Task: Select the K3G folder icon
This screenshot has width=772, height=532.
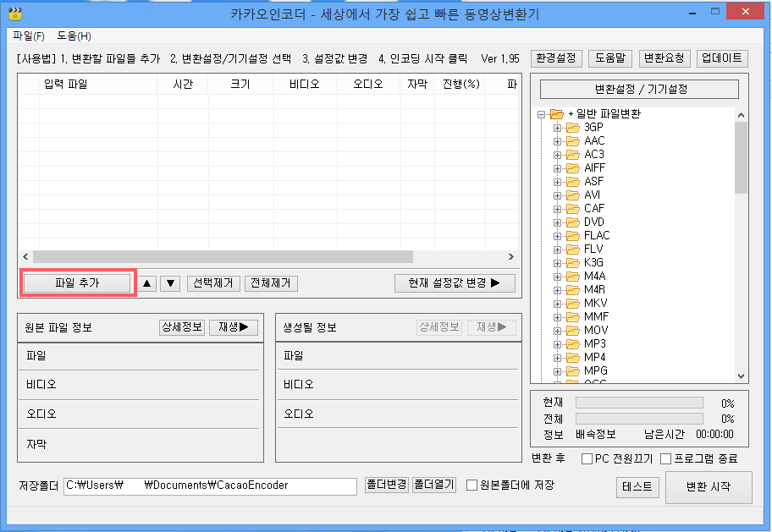Action: [572, 263]
